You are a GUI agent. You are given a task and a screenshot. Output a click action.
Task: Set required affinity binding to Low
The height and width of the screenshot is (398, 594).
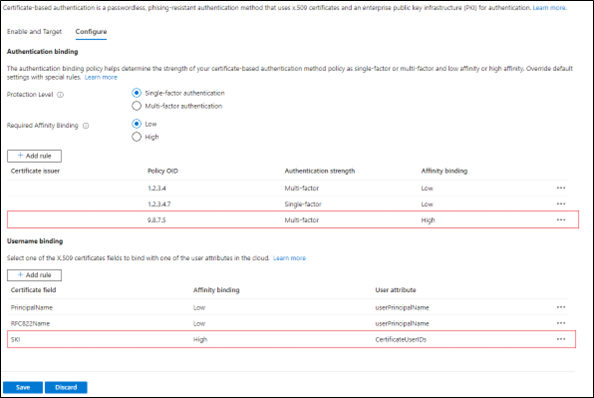(x=136, y=124)
